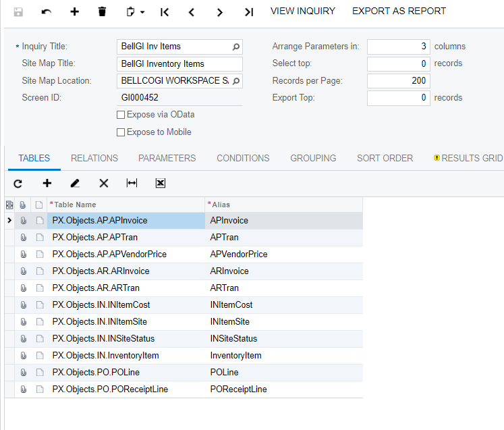This screenshot has width=504, height=430.
Task: Open Site Map Location lookup
Action: click(x=235, y=81)
